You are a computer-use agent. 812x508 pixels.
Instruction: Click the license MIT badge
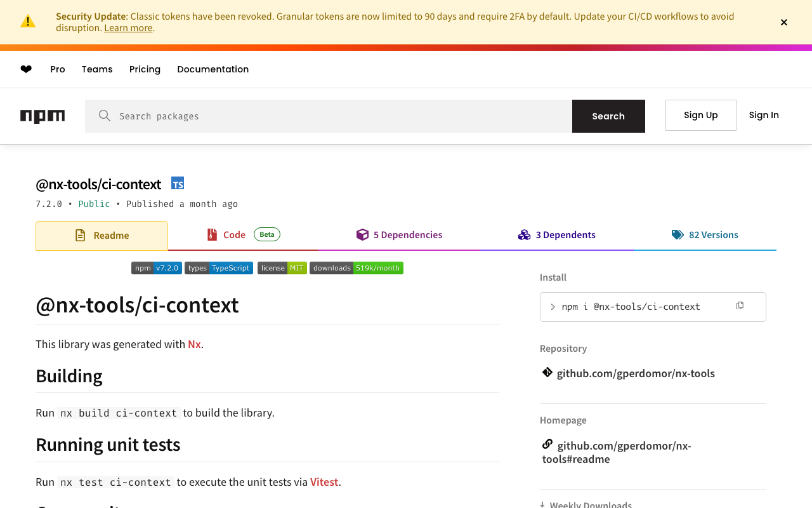282,268
